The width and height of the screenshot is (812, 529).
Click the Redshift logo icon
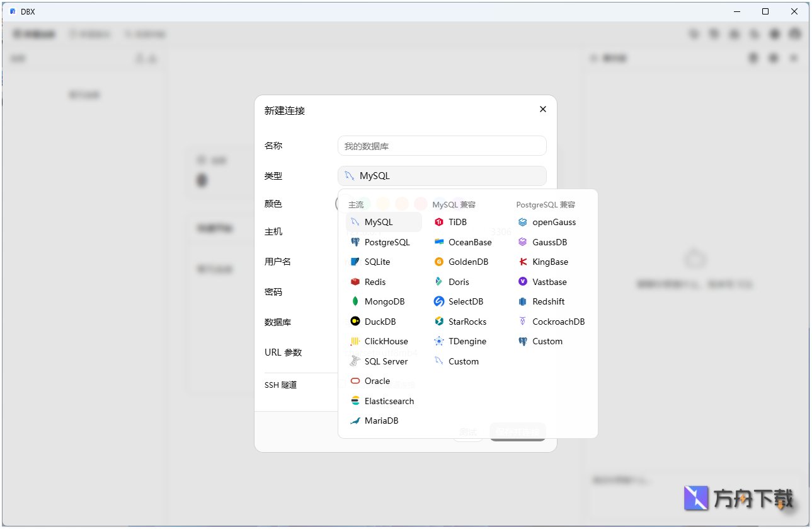(x=523, y=301)
